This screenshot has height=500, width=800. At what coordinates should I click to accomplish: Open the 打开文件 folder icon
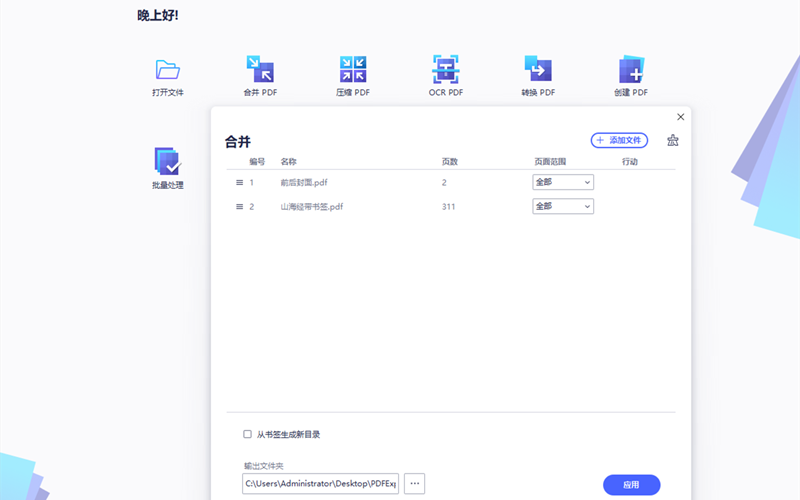point(167,70)
